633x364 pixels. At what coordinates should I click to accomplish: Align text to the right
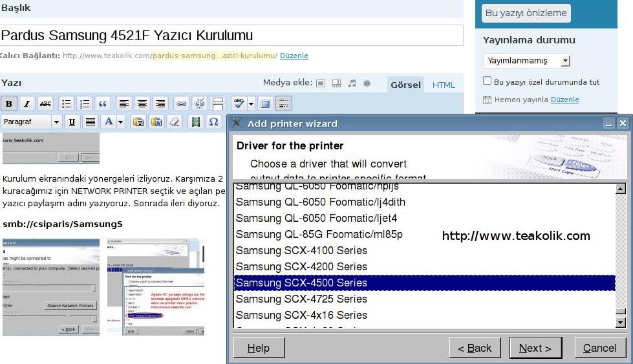coord(160,103)
